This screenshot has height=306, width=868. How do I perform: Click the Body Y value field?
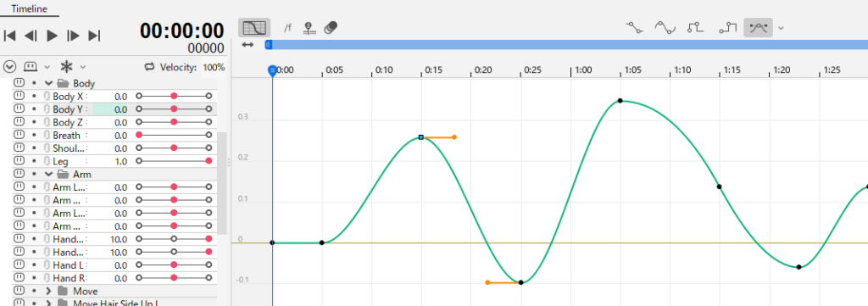point(110,109)
